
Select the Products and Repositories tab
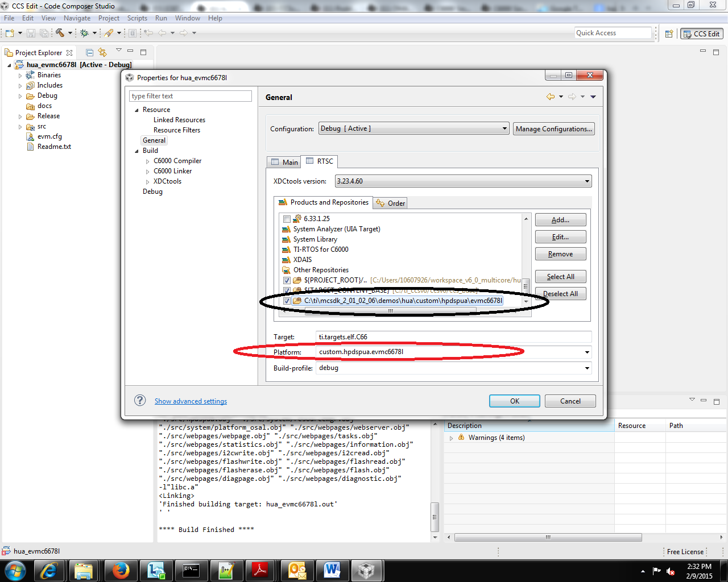pyautogui.click(x=323, y=202)
